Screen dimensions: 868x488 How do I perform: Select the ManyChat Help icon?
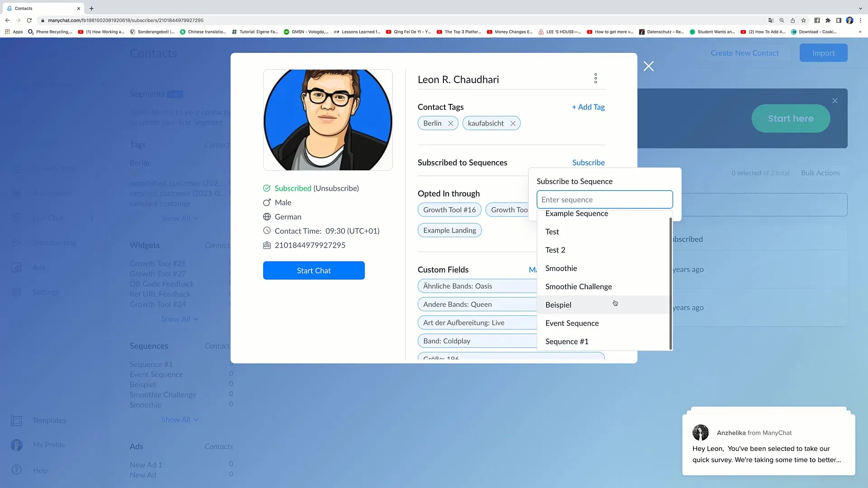[16, 469]
